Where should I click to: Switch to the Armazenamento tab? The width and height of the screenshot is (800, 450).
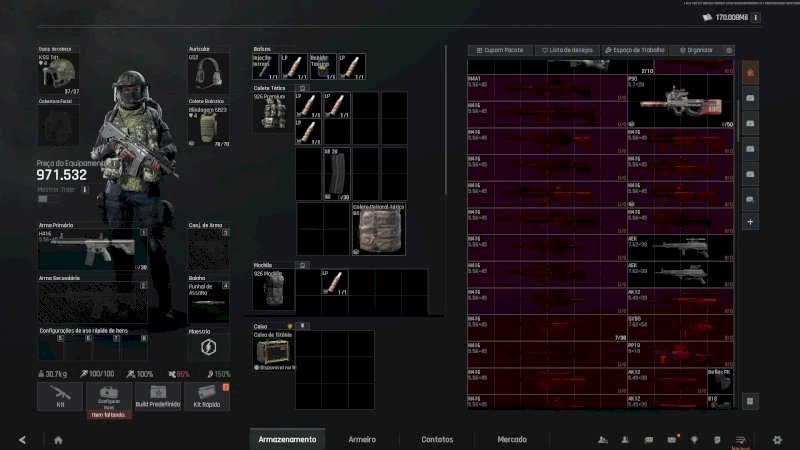point(287,439)
